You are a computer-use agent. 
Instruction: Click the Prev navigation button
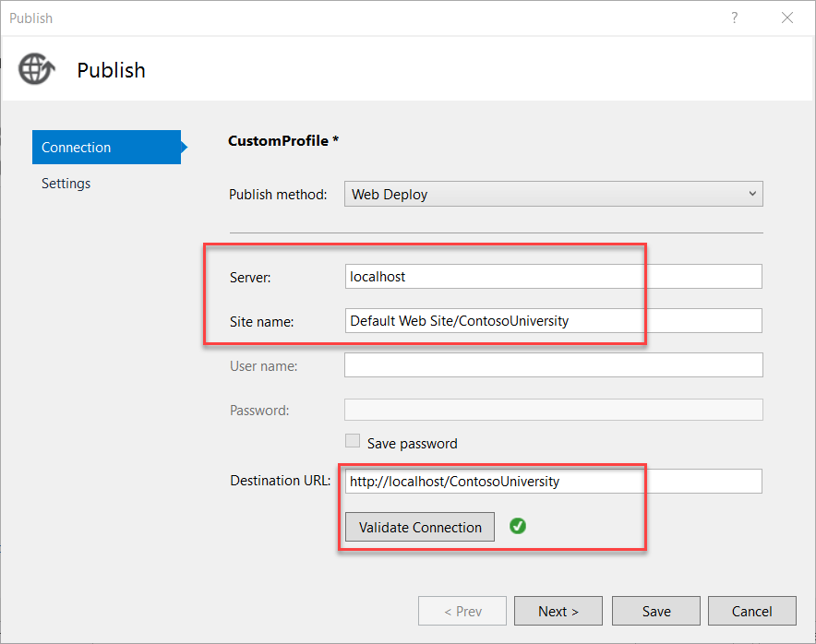[x=462, y=611]
